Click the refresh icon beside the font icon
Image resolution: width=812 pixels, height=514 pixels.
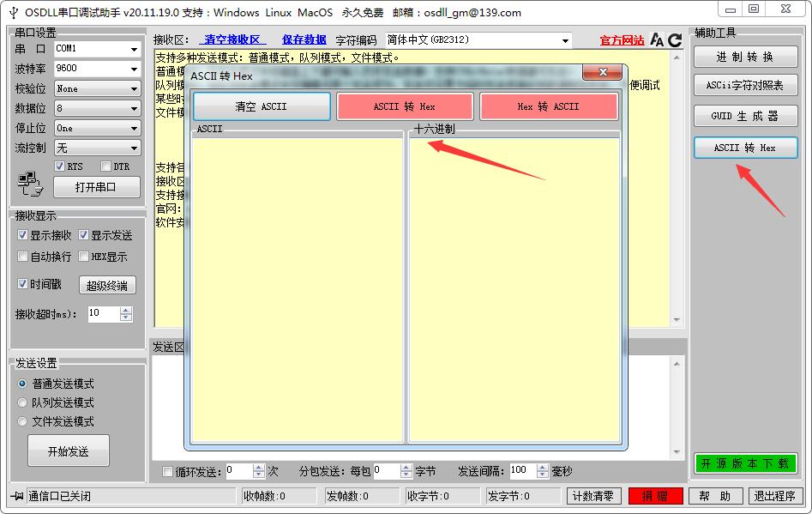click(x=674, y=39)
